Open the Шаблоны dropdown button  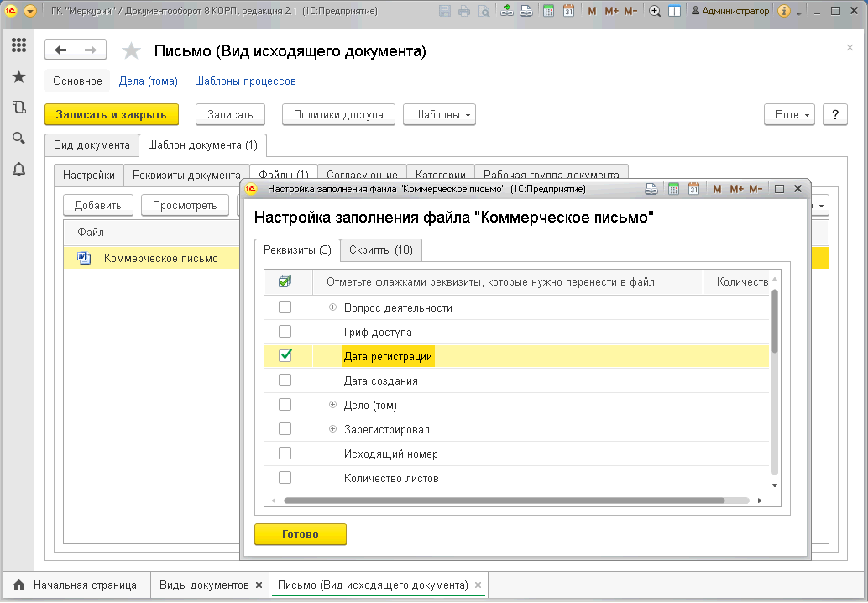(440, 114)
